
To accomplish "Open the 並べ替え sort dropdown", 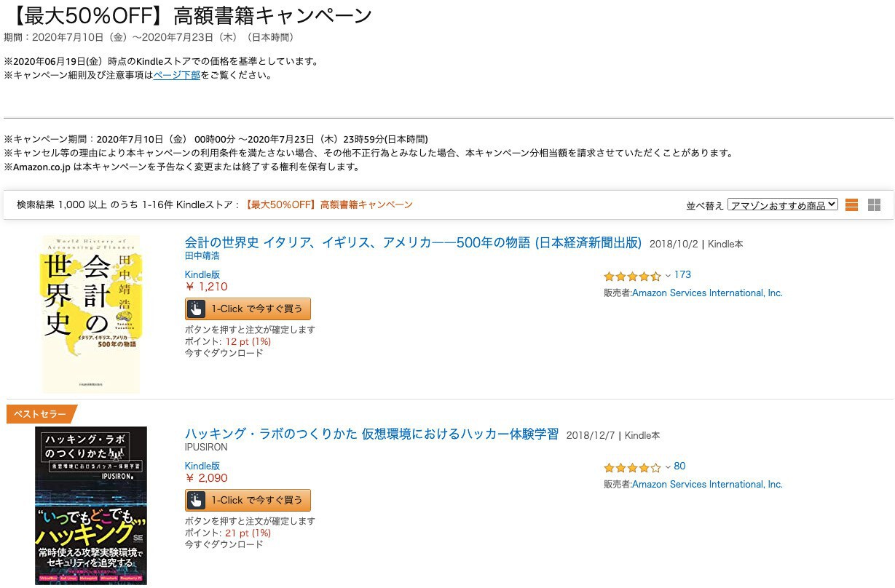I will pos(783,205).
